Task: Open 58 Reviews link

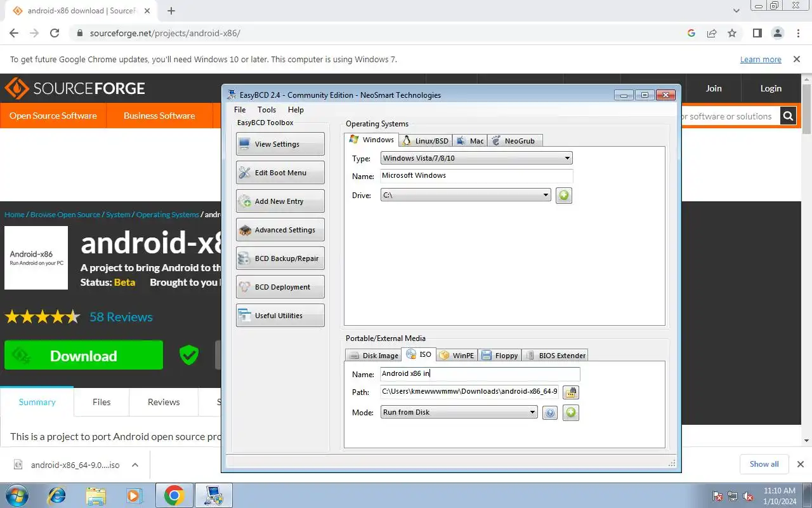Action: click(x=121, y=317)
